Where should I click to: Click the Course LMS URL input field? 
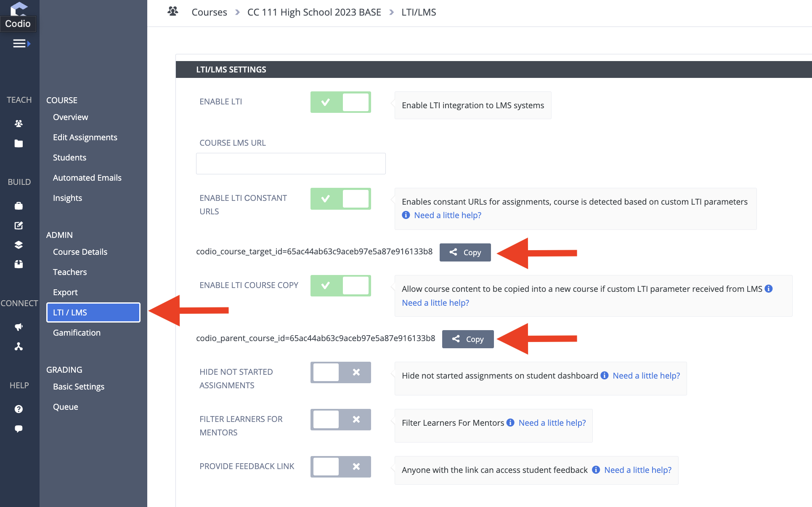coord(291,163)
